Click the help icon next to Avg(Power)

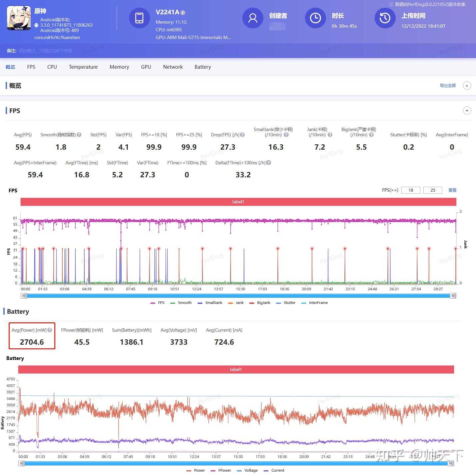point(50,330)
